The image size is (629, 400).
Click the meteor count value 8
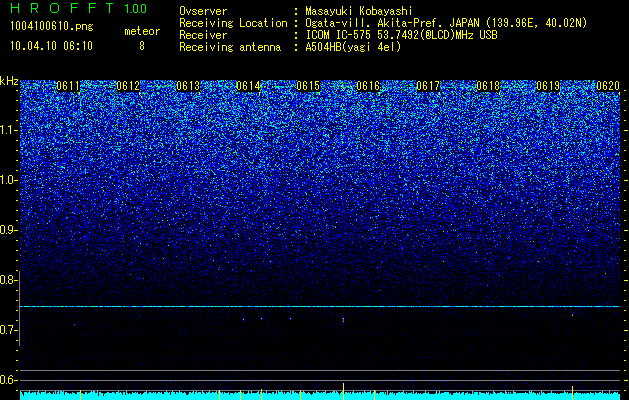click(x=142, y=46)
